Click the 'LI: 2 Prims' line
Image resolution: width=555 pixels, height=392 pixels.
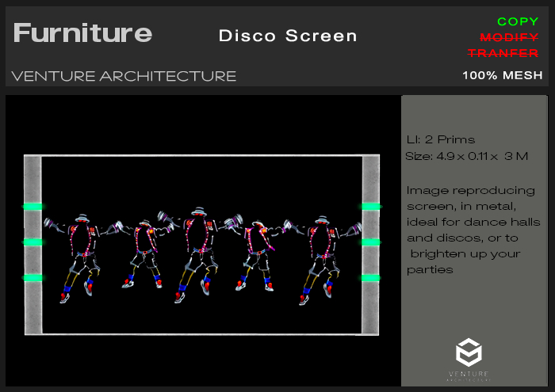point(441,139)
